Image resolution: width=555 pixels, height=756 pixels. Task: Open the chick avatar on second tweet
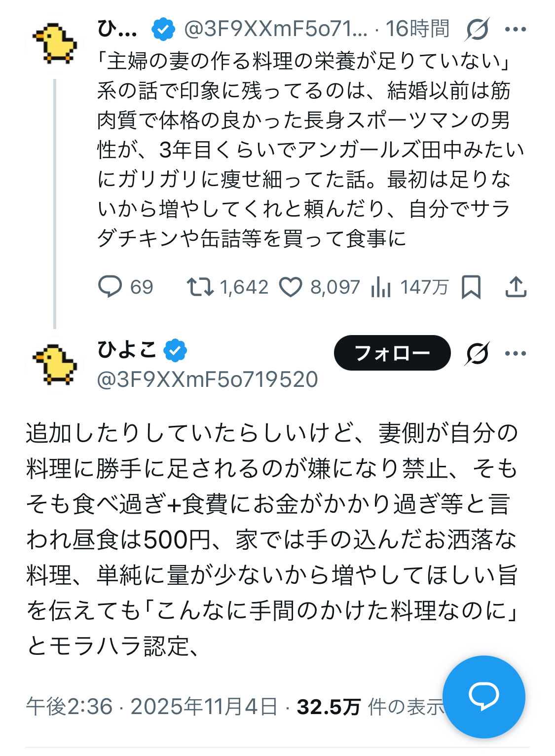click(x=54, y=365)
